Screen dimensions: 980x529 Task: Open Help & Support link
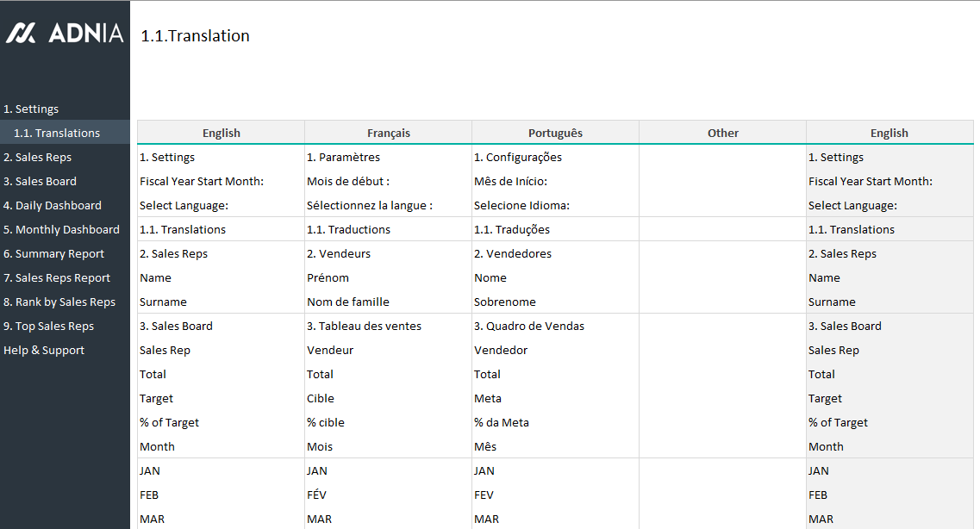coord(44,351)
